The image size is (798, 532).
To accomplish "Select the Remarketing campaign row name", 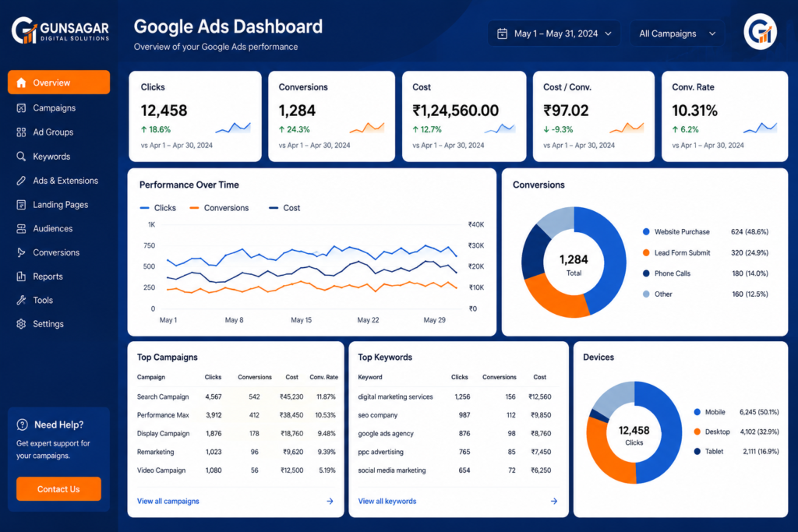I will (x=155, y=452).
